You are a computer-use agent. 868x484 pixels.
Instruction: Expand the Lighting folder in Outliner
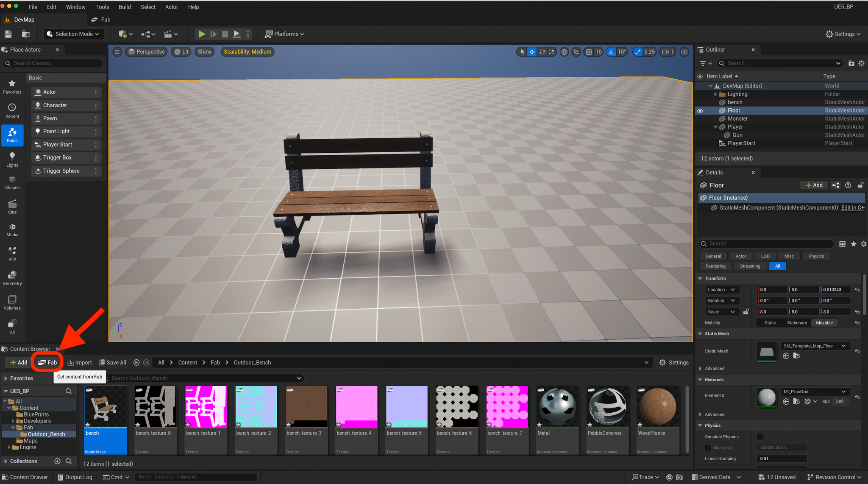click(716, 94)
